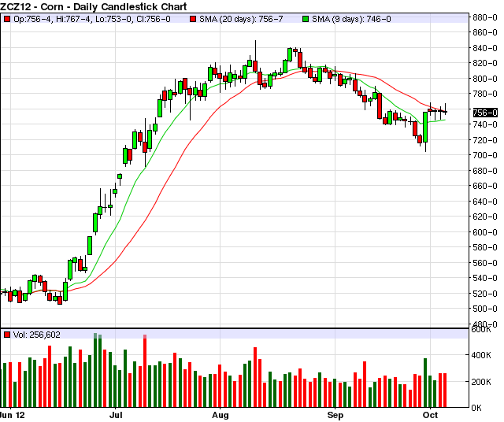Screen dimensions: 504x422
Task: Click the 0K volume axis label
Action: click(x=476, y=408)
